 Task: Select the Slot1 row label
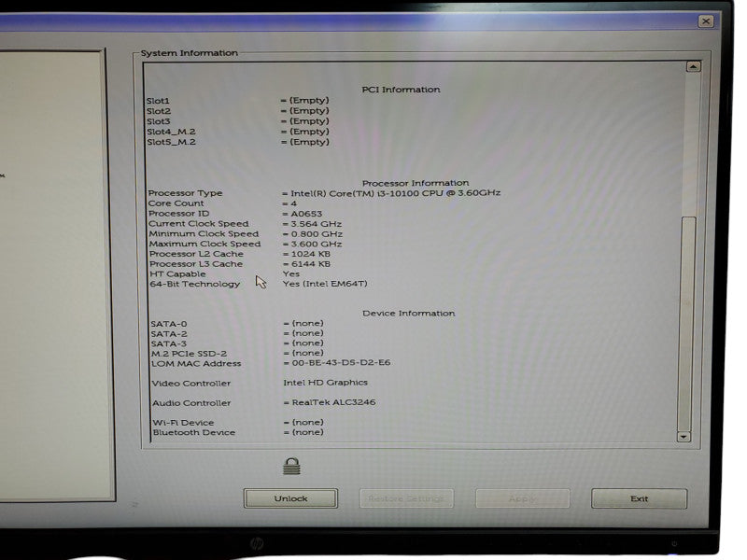click(x=158, y=101)
